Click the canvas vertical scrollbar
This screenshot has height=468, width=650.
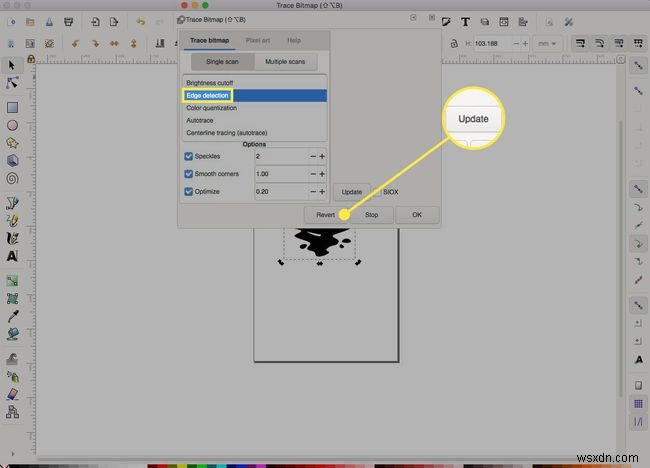[x=621, y=257]
